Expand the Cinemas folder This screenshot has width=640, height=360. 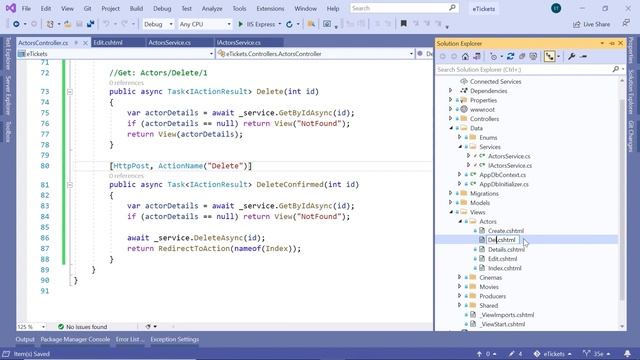[460, 278]
